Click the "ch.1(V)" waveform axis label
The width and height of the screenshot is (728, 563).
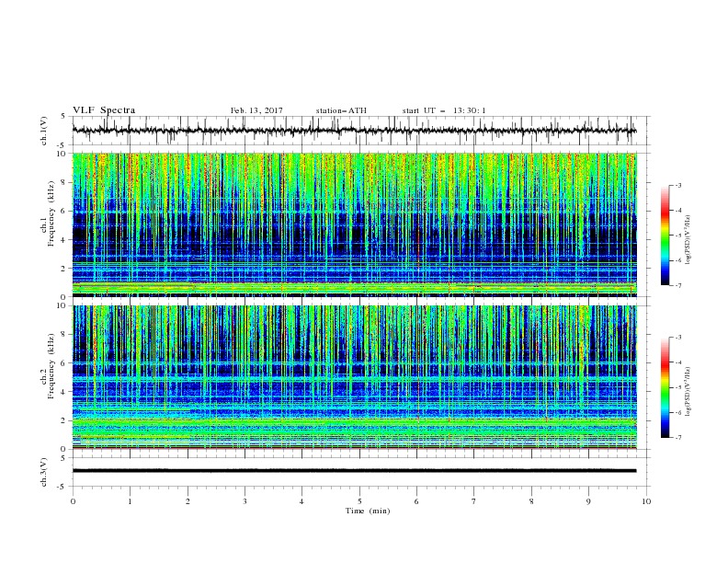[44, 131]
